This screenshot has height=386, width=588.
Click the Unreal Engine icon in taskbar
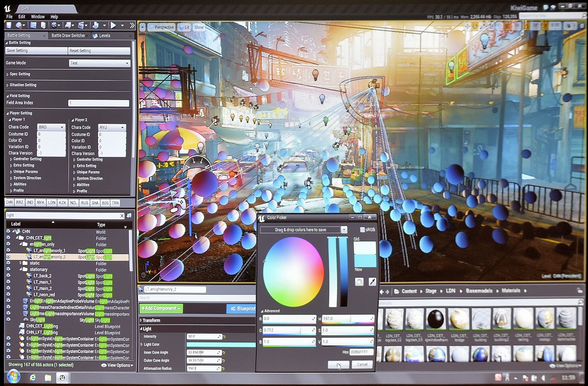[x=63, y=377]
